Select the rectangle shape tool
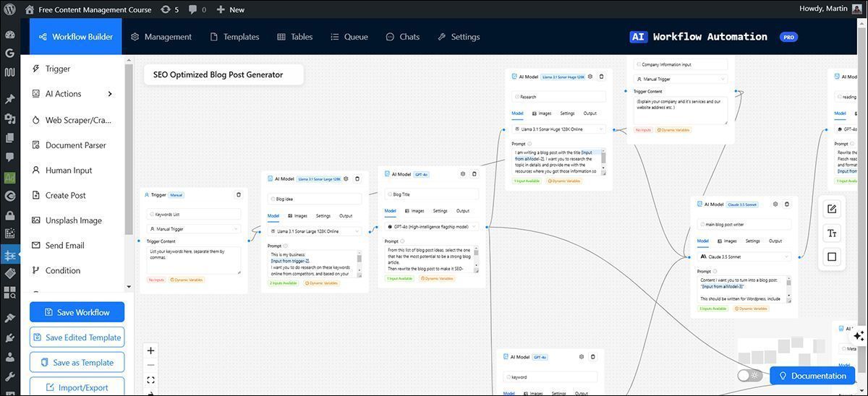868x396 pixels. coord(832,257)
